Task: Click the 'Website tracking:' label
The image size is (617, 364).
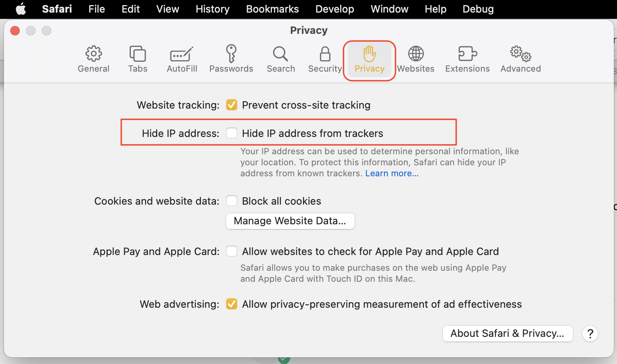Action: [x=178, y=105]
